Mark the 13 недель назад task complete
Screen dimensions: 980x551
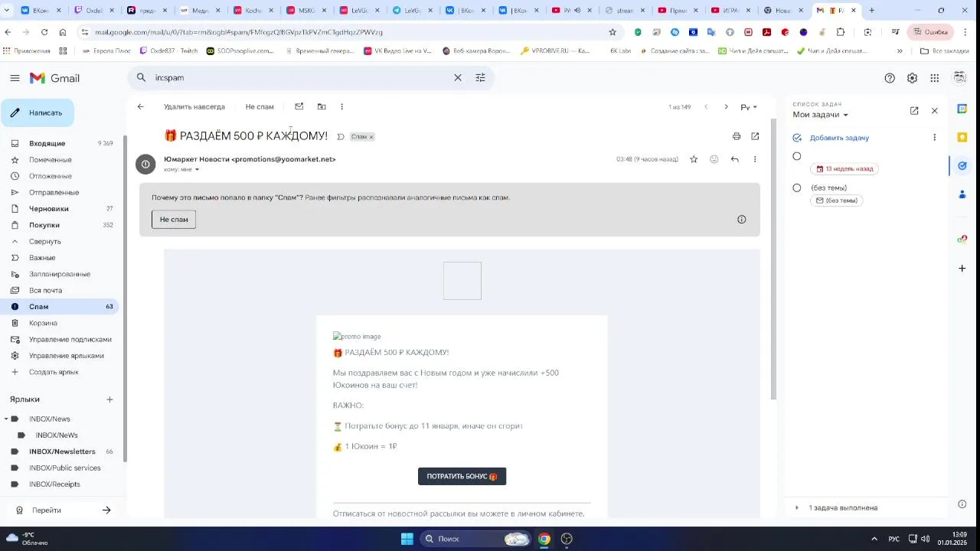(797, 156)
